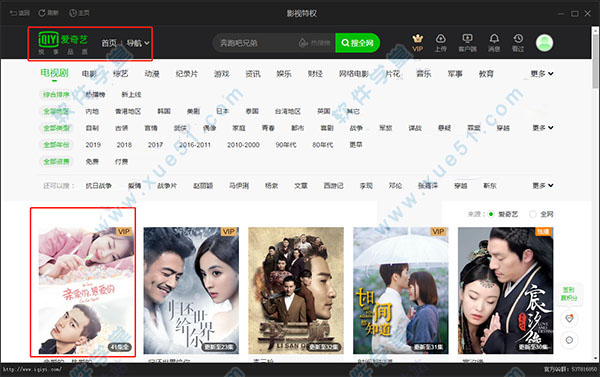Expand 更多 in the category tabs row
The image size is (600, 377).
pos(542,73)
